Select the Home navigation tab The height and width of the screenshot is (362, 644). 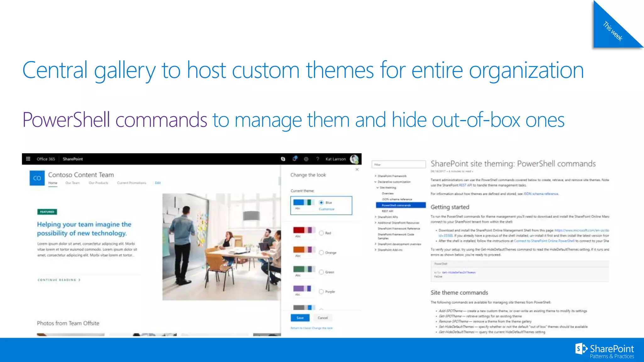click(x=53, y=183)
